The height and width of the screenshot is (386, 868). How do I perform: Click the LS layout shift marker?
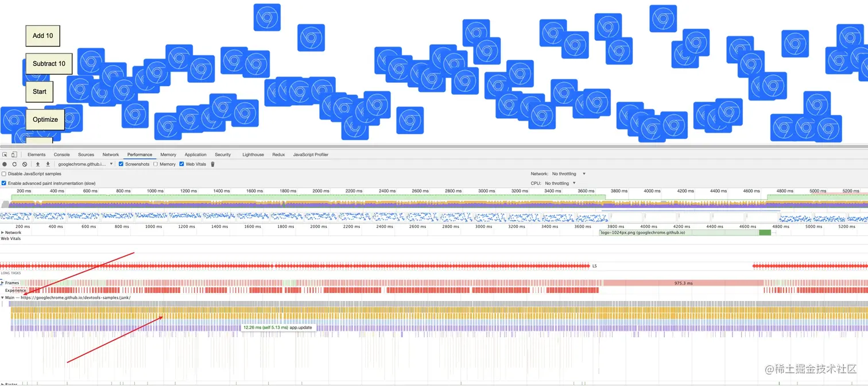(x=595, y=266)
